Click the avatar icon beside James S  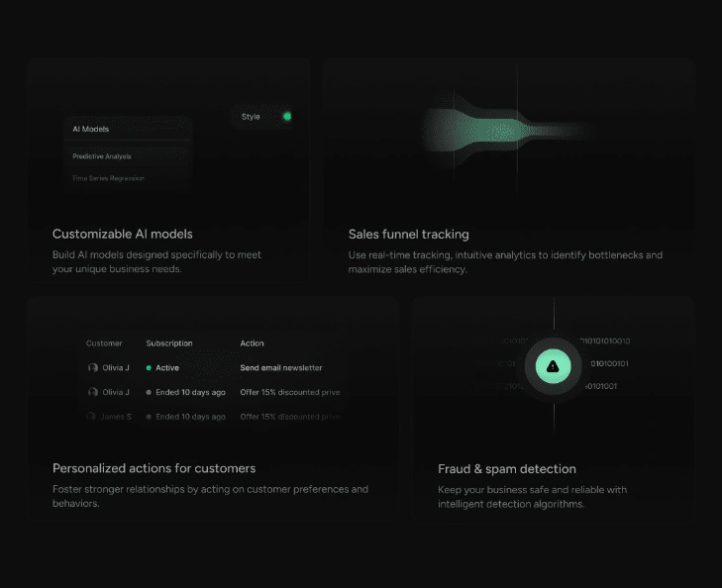point(91,417)
